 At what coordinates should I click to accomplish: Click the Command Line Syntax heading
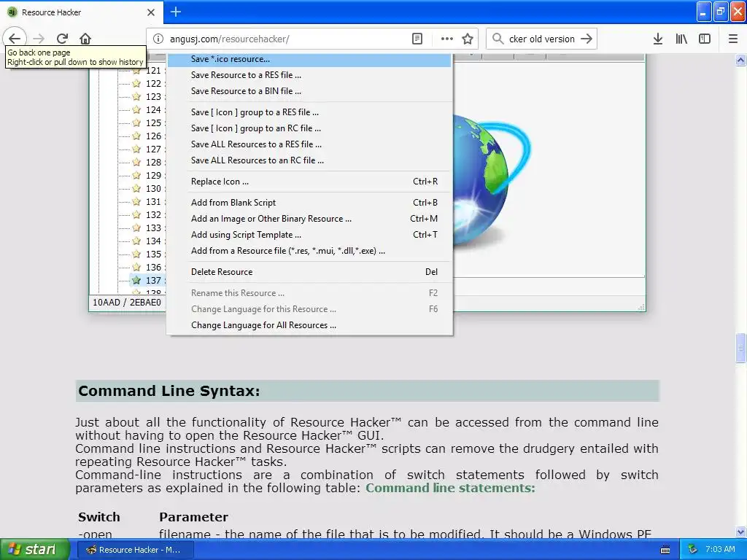pyautogui.click(x=169, y=391)
